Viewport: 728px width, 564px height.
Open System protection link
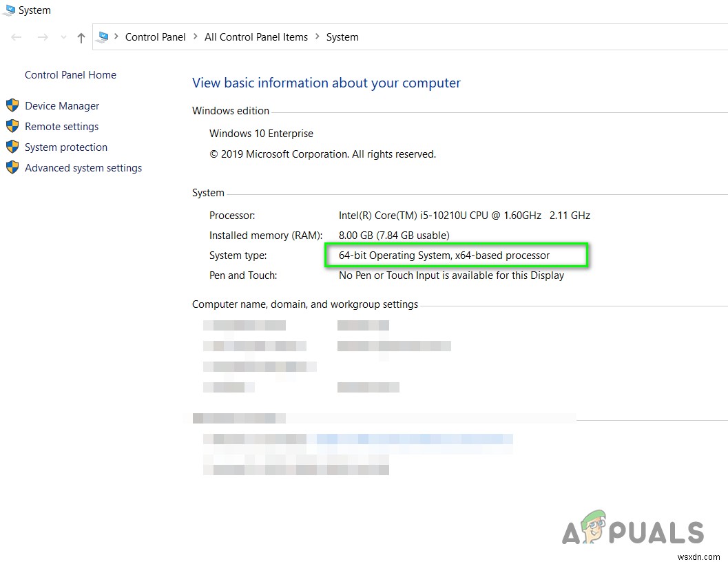pyautogui.click(x=66, y=147)
